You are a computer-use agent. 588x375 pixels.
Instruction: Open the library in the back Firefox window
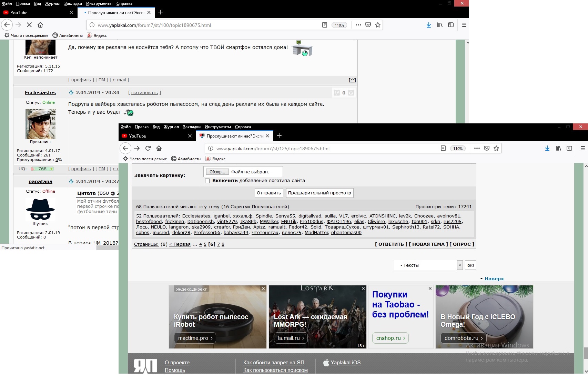[x=440, y=25]
